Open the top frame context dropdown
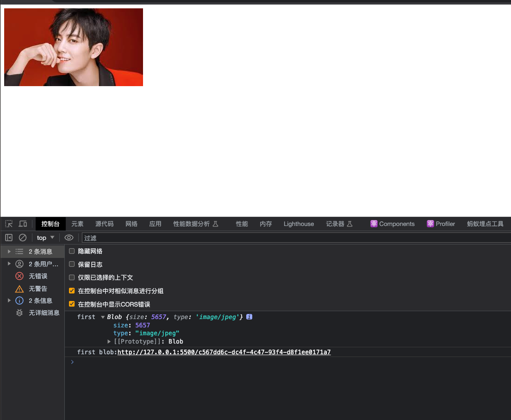Screen dimensions: 511x420 (x=45, y=238)
